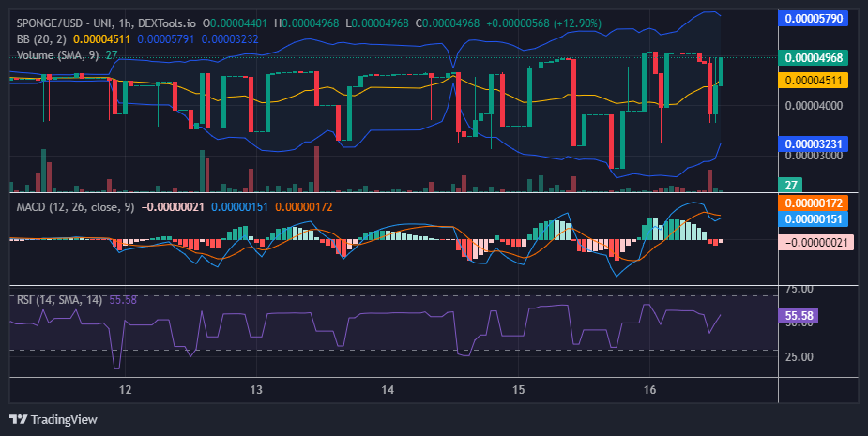Click the RSI legend value 55.58
Image resolution: width=868 pixels, height=436 pixels.
click(123, 300)
